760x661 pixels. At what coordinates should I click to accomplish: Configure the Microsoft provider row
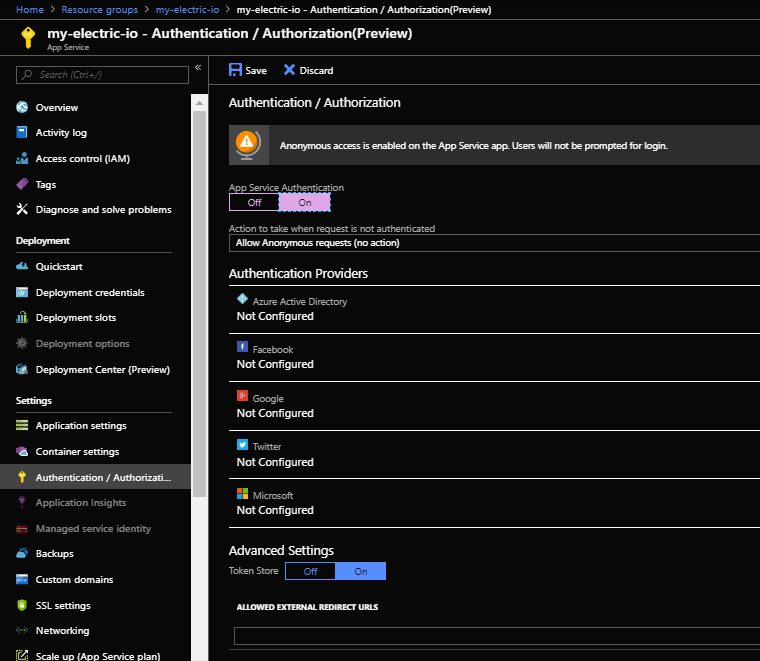pos(494,503)
